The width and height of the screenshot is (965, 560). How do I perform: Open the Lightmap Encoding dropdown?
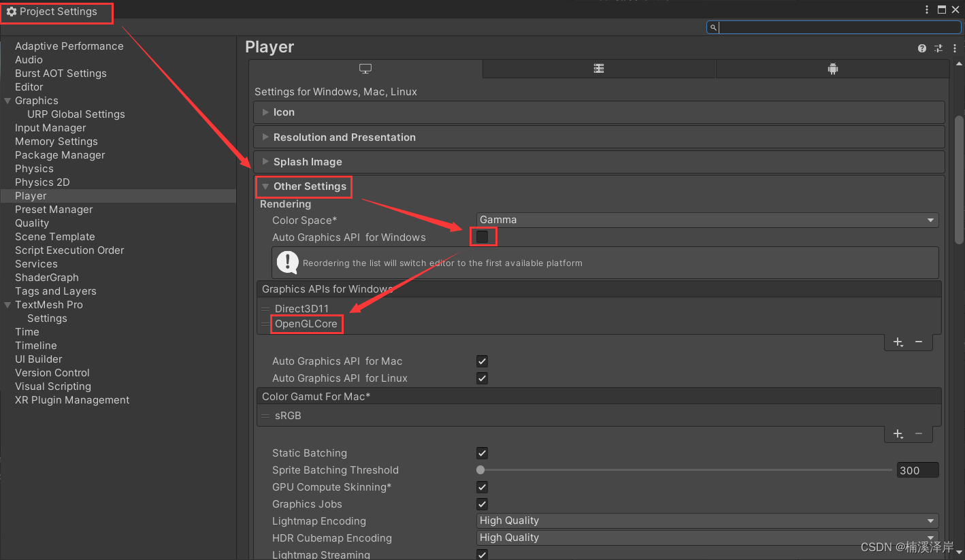(708, 521)
